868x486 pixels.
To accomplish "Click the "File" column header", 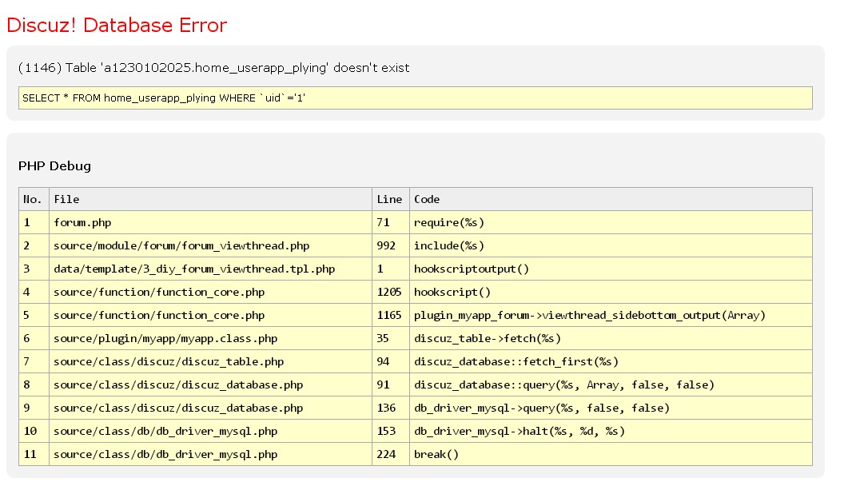I will (66, 199).
